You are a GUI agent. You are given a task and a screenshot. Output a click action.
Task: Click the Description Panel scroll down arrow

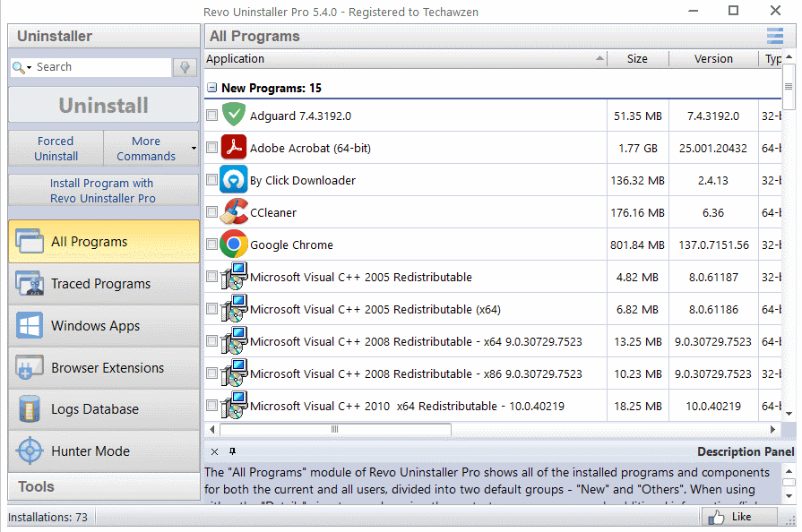789,495
